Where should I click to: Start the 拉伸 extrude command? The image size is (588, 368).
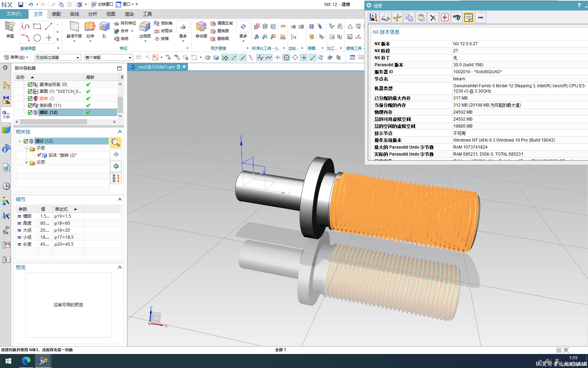pyautogui.click(x=90, y=29)
